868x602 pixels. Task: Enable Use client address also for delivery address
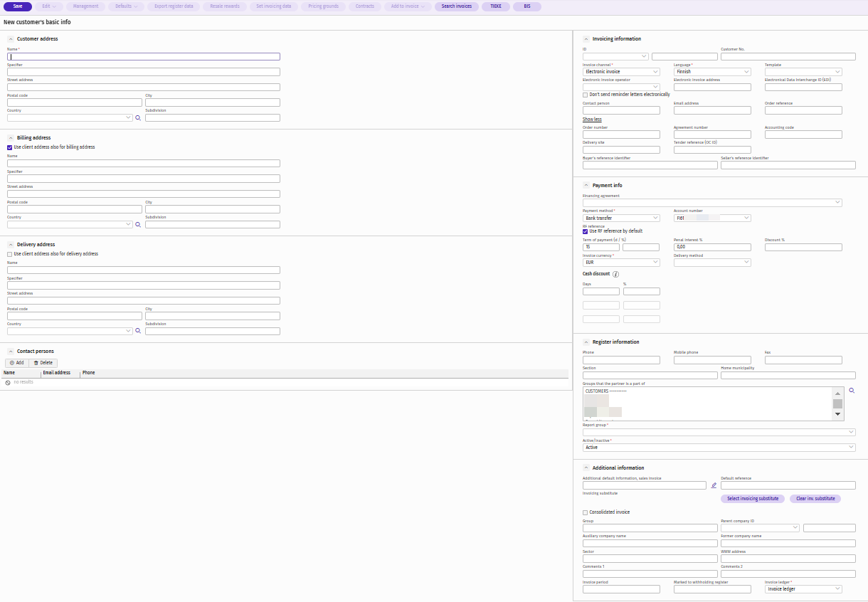pyautogui.click(x=9, y=254)
